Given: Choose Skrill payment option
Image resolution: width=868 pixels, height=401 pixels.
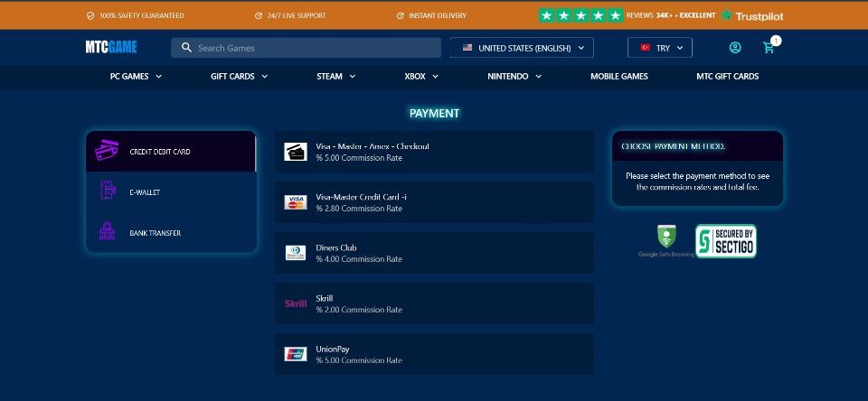Looking at the screenshot, I should pyautogui.click(x=435, y=303).
